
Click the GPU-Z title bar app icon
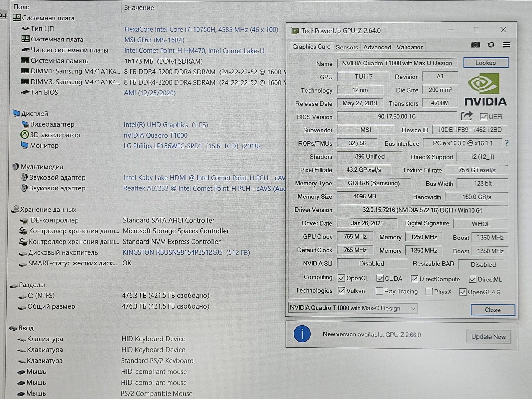[x=295, y=31]
